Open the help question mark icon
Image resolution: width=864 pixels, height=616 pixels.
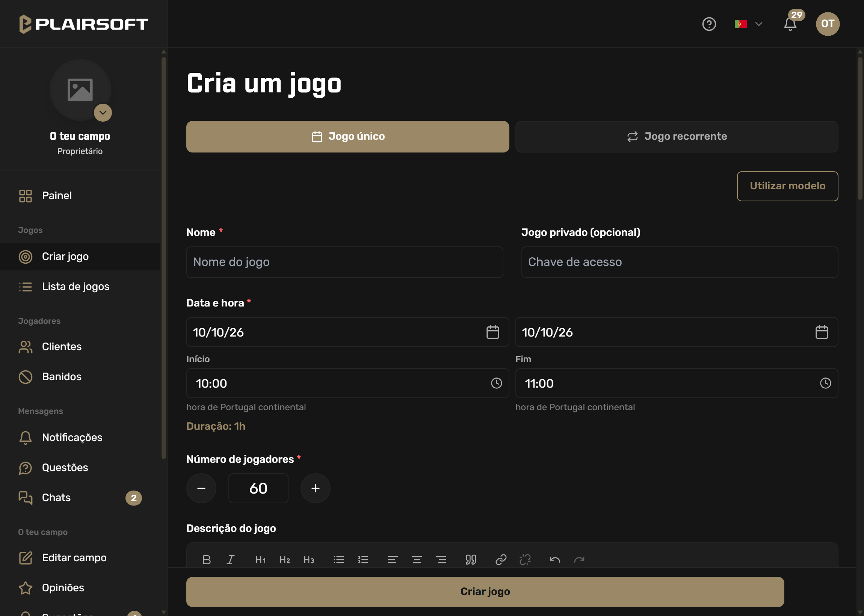pyautogui.click(x=709, y=24)
